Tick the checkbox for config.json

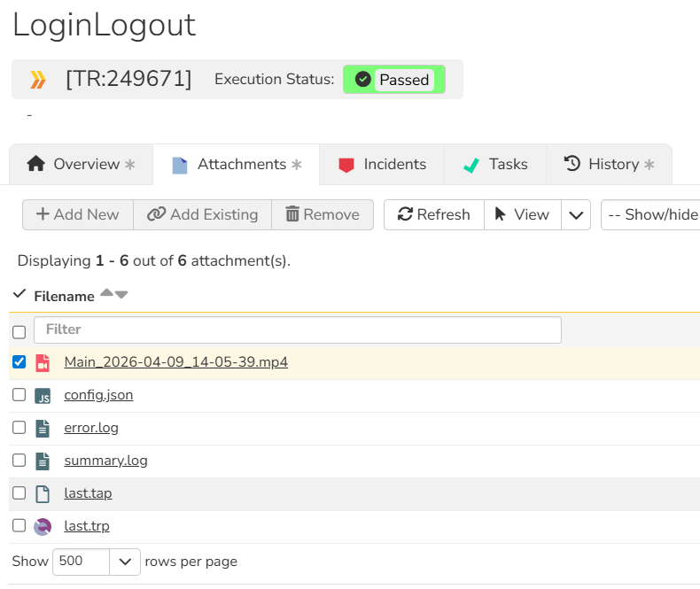19,395
